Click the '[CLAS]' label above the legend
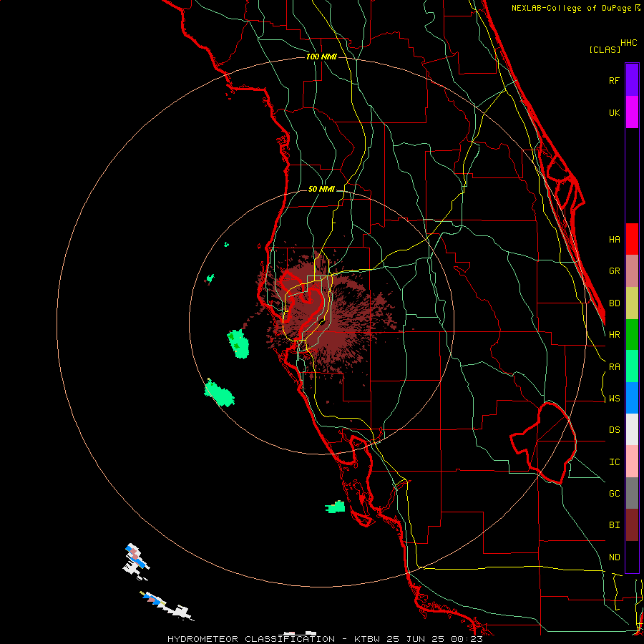 point(605,49)
